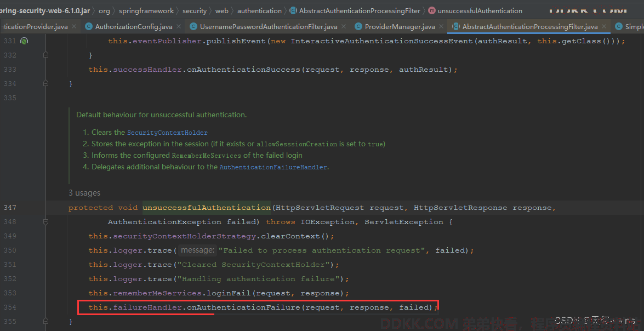Screen dimensions: 644x331
Task: Close the AbstractAuthenticationProcessingFilter.java tab
Action: 604,26
